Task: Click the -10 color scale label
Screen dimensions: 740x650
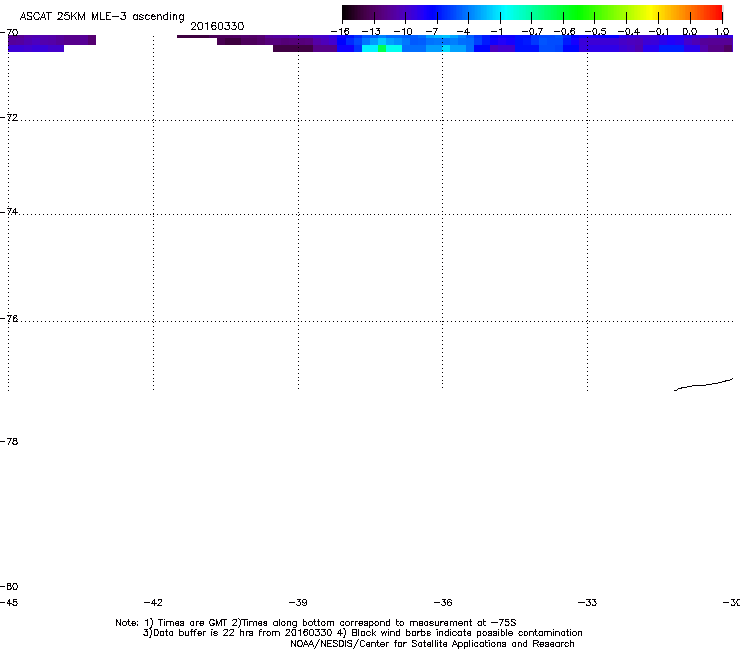Action: [x=403, y=32]
